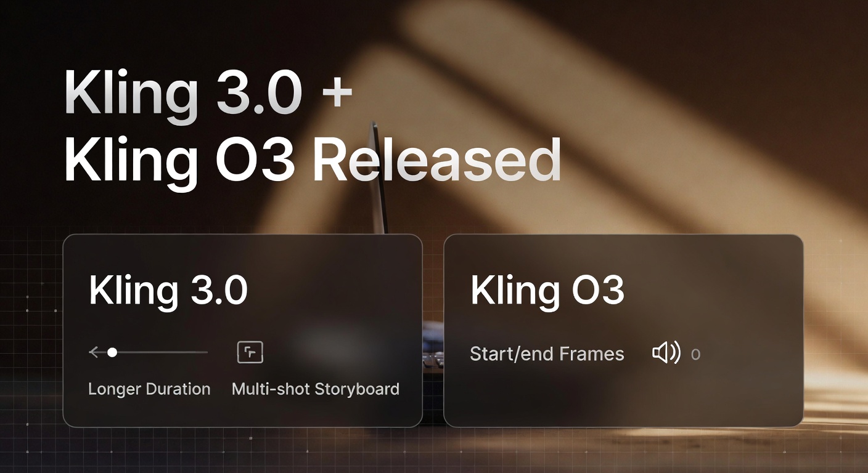Click the word 'Duration' under the slider
Screen dimensions: 868x473
coord(178,389)
